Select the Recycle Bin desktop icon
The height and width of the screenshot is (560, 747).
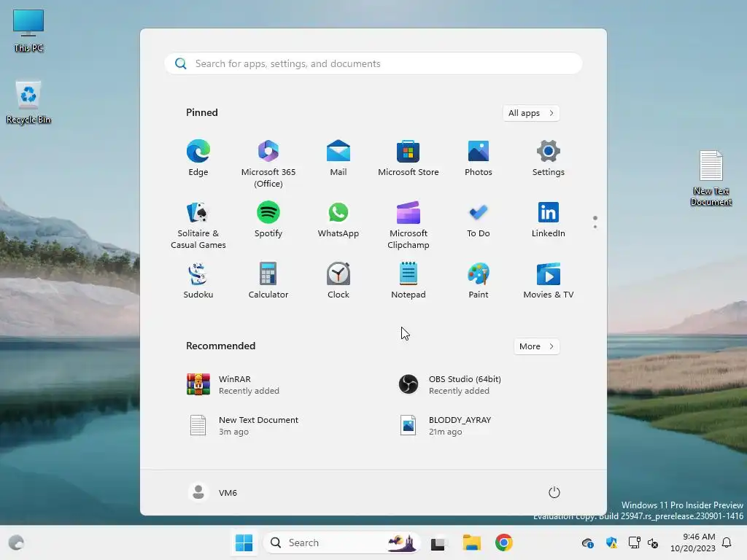(x=28, y=102)
